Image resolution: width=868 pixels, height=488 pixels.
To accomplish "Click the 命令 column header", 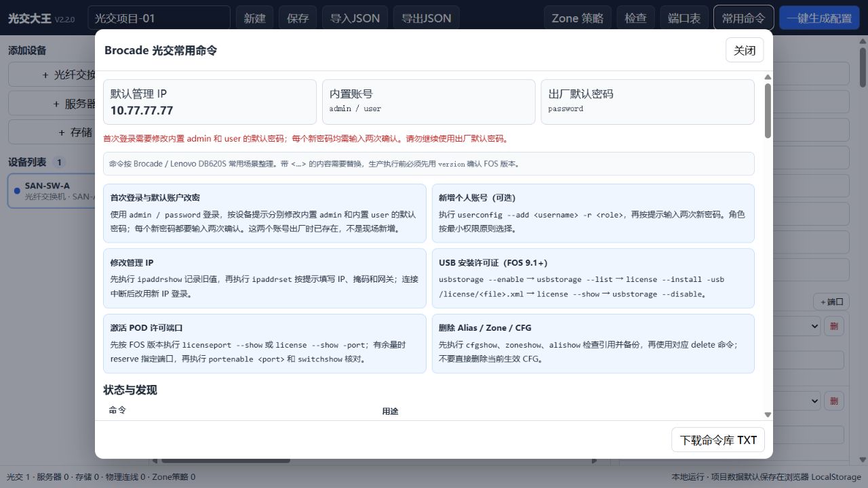I will (117, 410).
